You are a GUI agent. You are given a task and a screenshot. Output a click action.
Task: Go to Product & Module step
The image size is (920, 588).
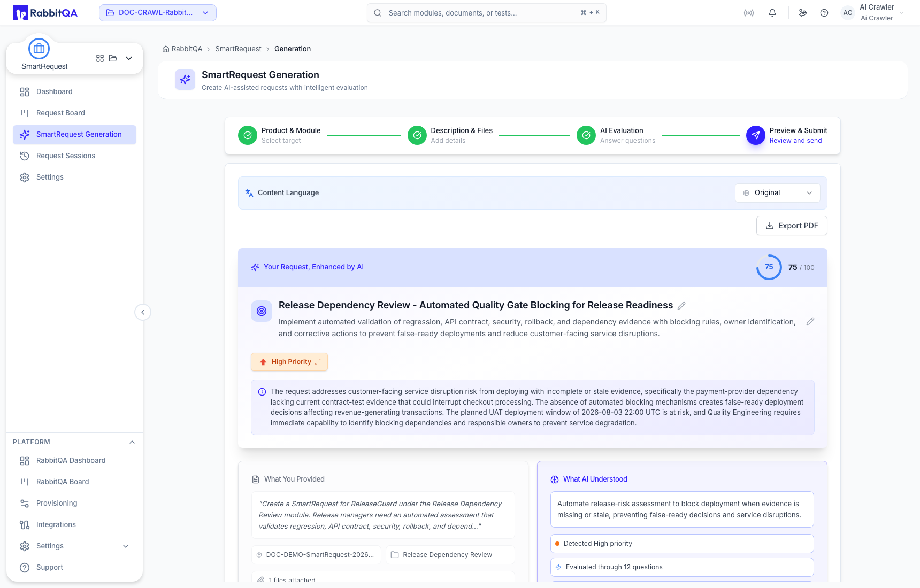[x=279, y=135]
